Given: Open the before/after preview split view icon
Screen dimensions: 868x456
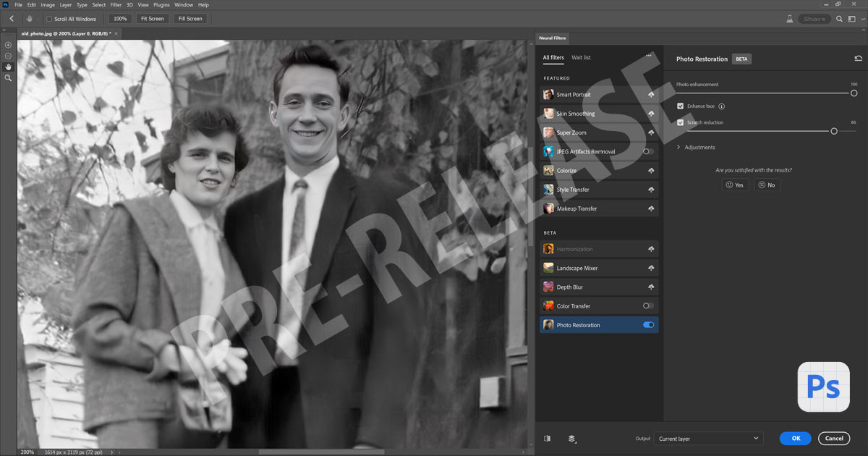Looking at the screenshot, I should point(548,439).
